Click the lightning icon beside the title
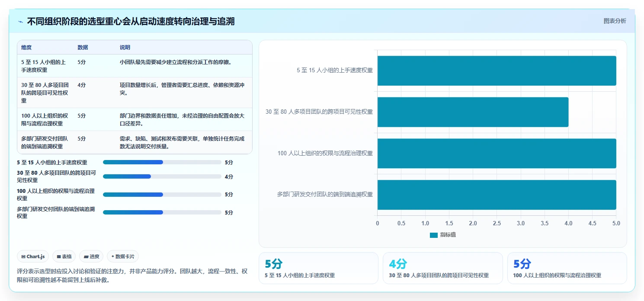This screenshot has width=644, height=301. [x=21, y=21]
